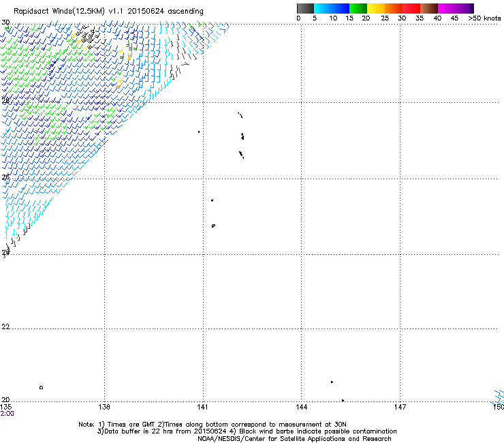Click the gray 0-5 knots color swatch

coord(305,8)
